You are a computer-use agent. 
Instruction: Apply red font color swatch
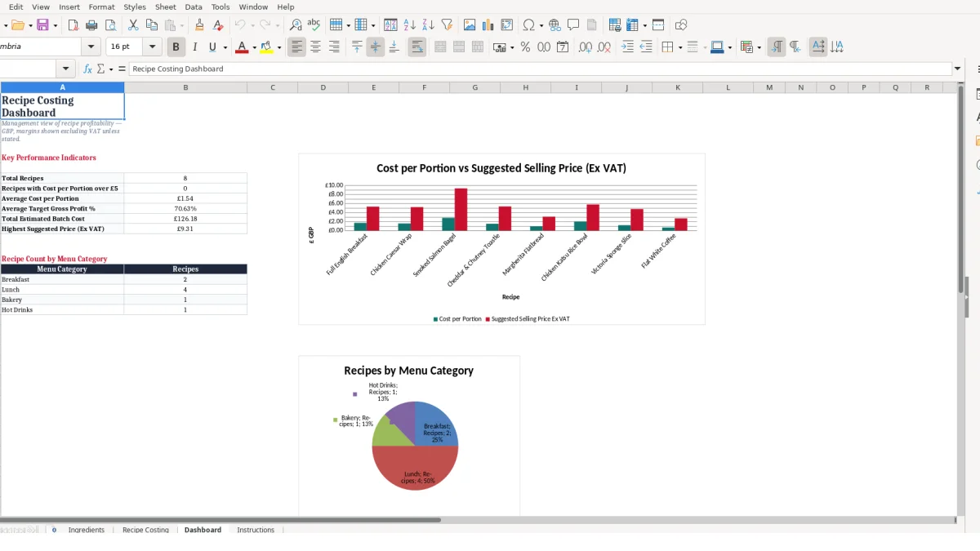241,47
